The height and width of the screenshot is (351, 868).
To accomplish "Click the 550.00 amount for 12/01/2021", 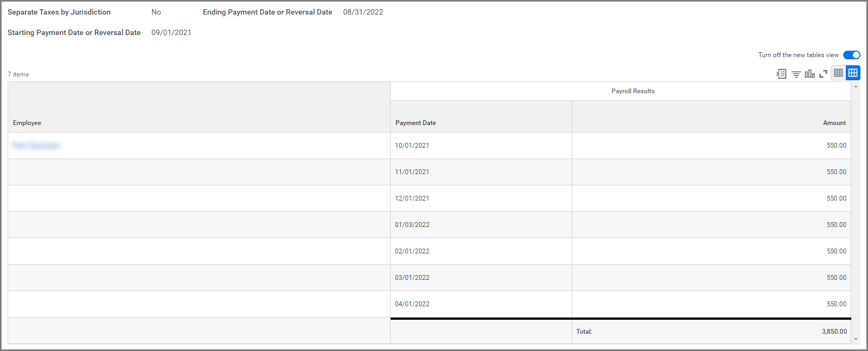I will (x=836, y=198).
